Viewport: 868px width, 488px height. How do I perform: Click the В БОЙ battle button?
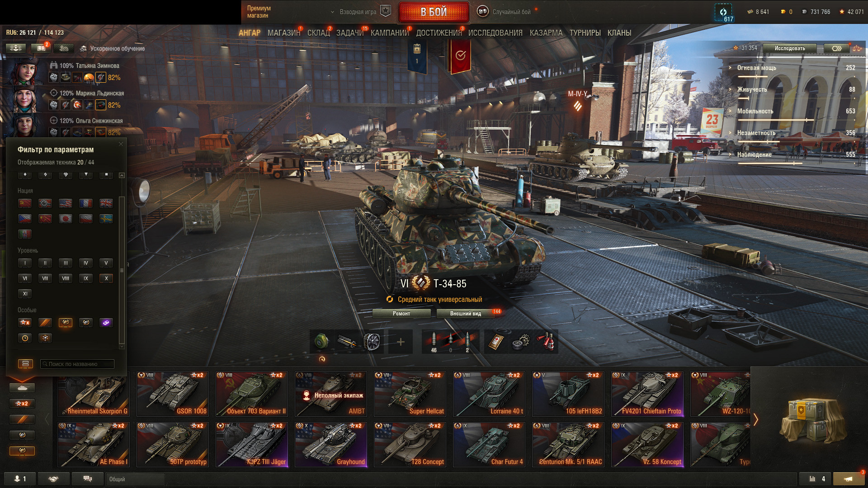tap(434, 12)
